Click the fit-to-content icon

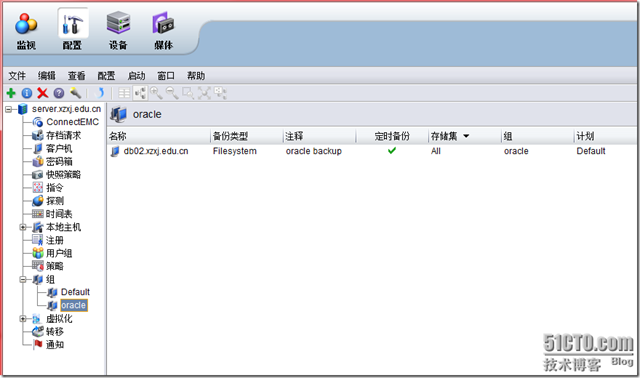[x=204, y=93]
